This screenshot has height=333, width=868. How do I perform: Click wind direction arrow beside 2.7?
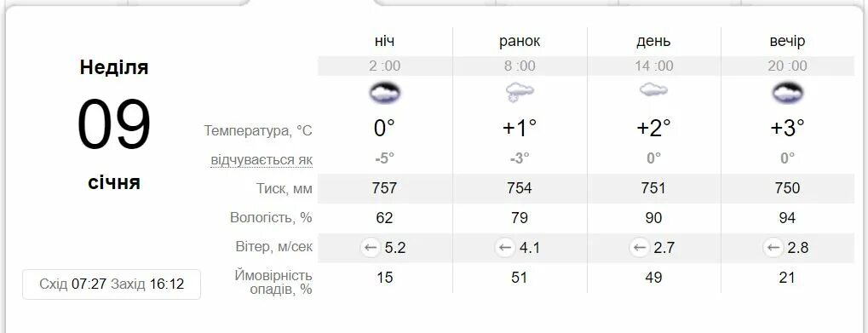click(x=639, y=247)
